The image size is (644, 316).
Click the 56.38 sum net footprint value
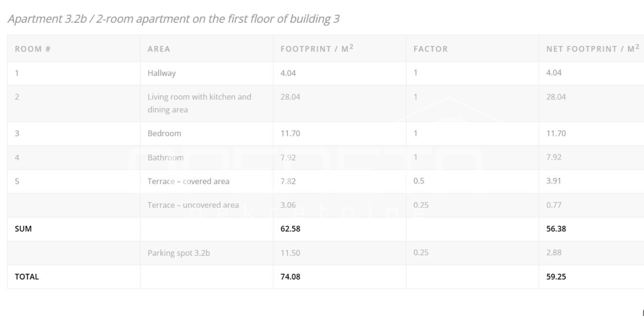556,229
